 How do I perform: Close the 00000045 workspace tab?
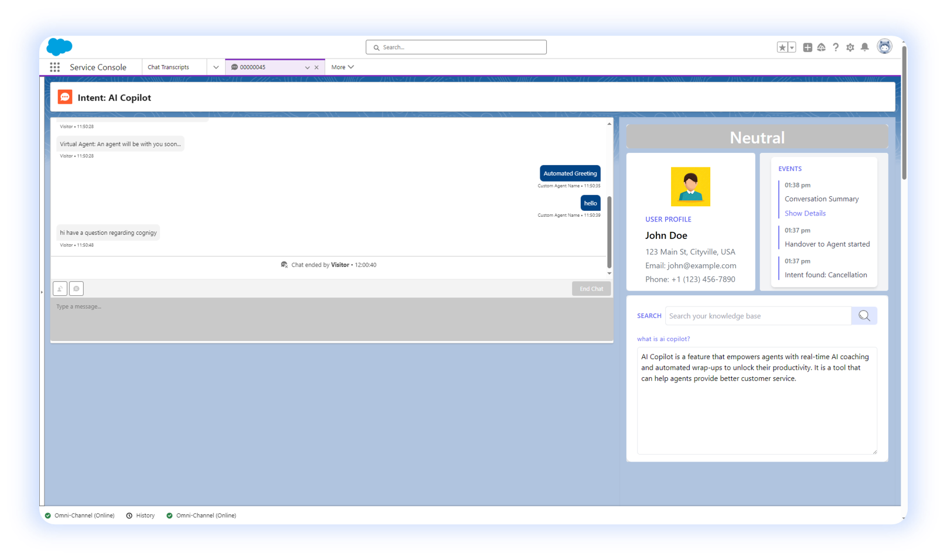pos(316,67)
